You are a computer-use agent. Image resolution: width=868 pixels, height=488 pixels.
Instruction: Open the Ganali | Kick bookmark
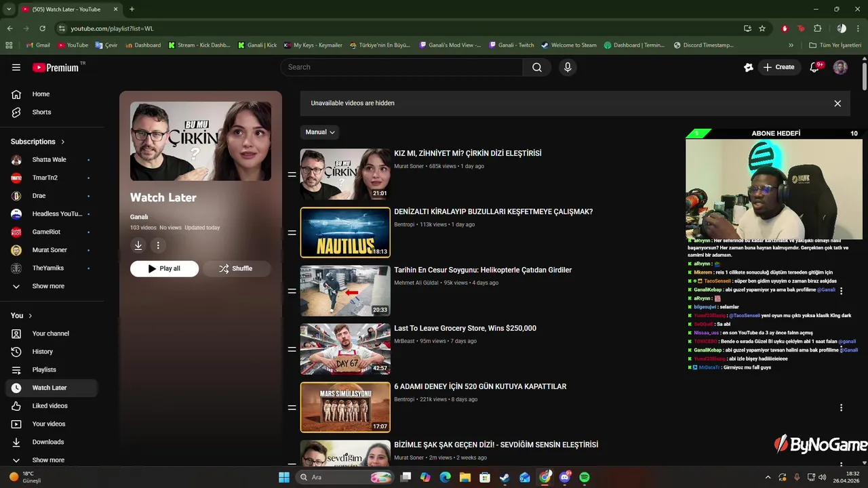[258, 45]
